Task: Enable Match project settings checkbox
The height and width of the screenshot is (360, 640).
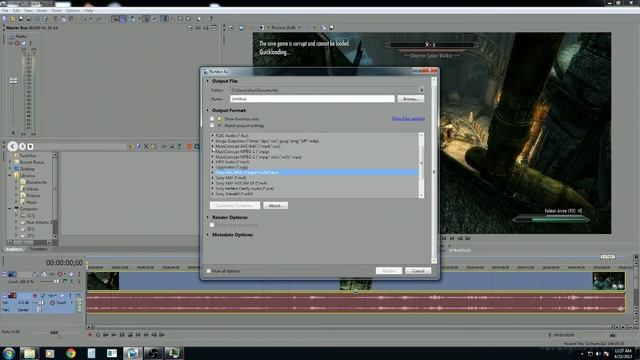Action: (212, 125)
